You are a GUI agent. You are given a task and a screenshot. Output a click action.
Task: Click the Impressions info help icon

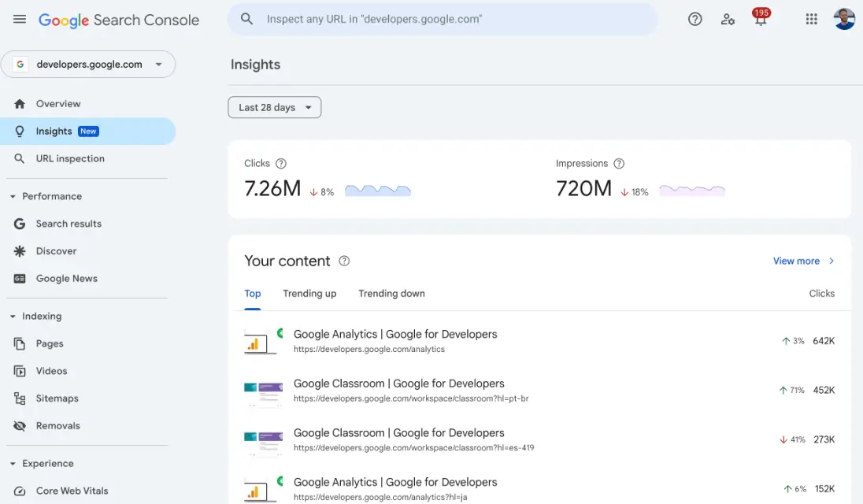pos(619,164)
